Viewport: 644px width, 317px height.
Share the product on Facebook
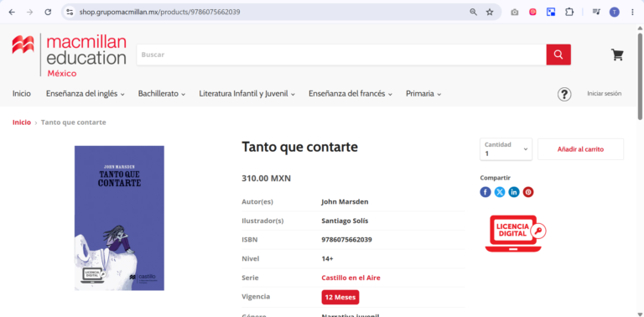coord(486,192)
